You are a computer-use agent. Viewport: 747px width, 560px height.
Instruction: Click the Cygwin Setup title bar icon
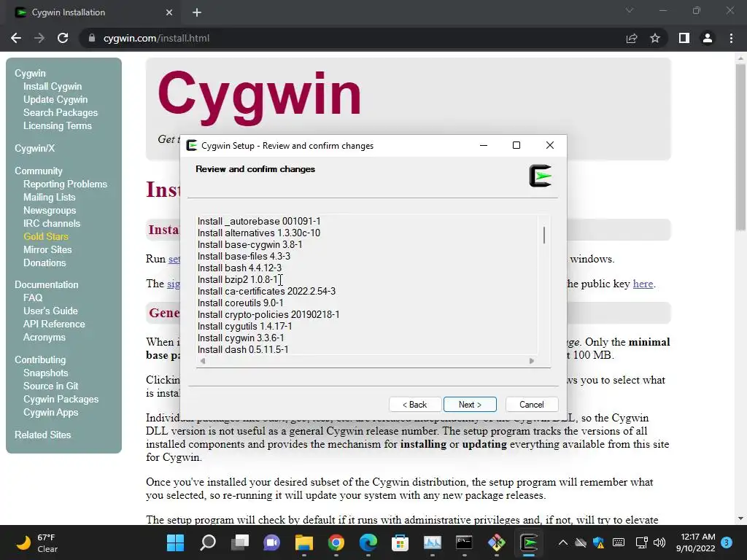pos(192,145)
